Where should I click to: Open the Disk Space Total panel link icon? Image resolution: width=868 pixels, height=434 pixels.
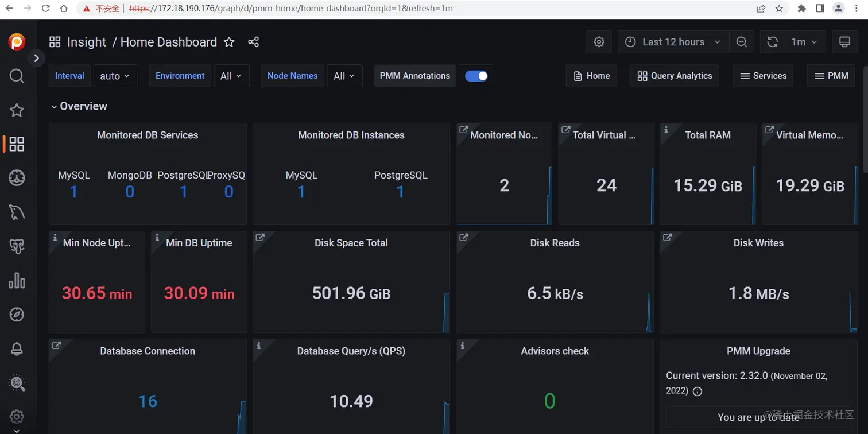(x=260, y=238)
